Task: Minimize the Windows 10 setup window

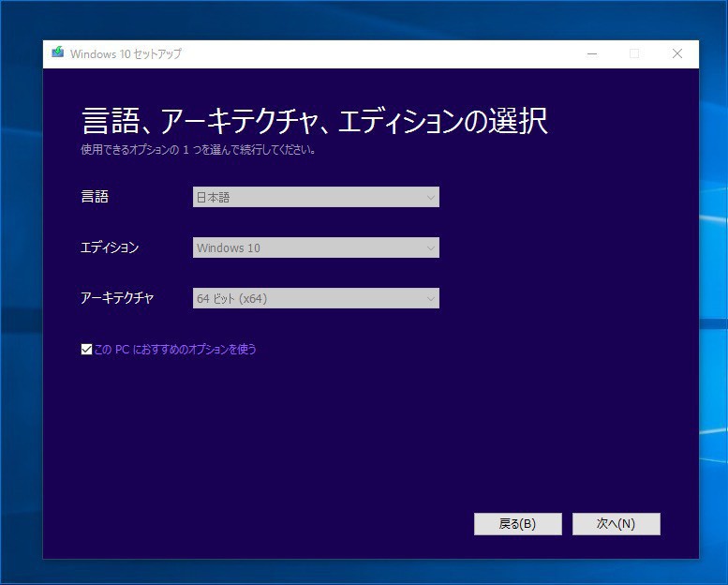Action: (x=592, y=53)
